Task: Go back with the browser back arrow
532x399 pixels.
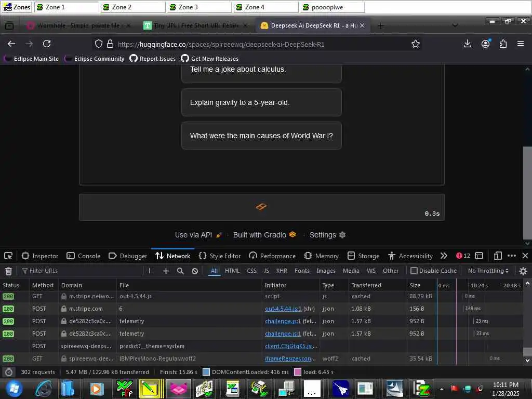Action: (11, 44)
